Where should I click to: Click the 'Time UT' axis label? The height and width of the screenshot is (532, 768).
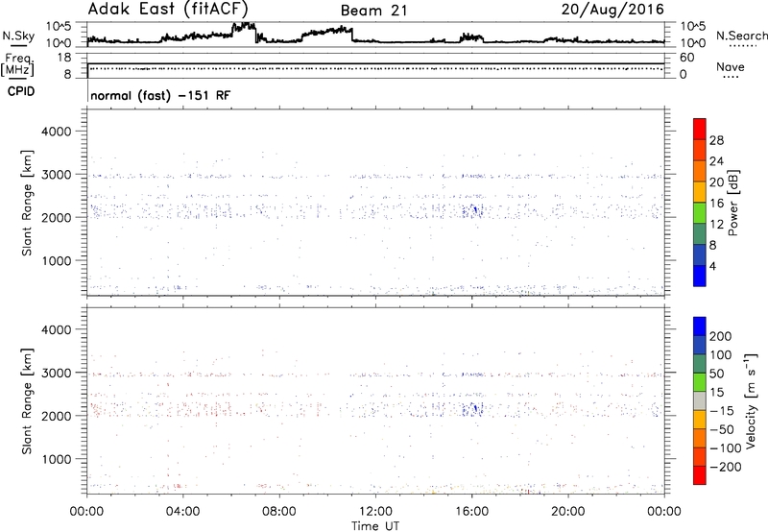[x=375, y=526]
